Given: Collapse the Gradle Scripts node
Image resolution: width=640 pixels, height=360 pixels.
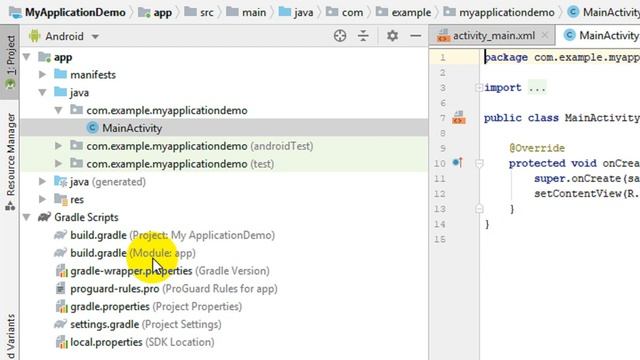Looking at the screenshot, I should click(x=27, y=217).
